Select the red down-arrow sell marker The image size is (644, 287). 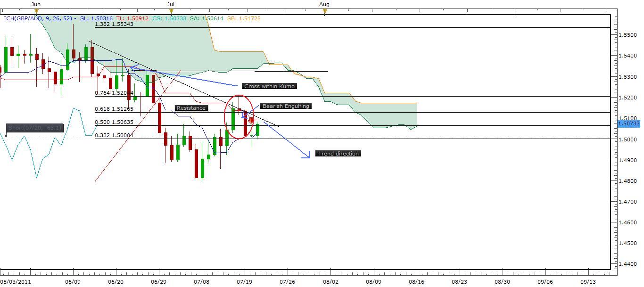(x=251, y=121)
